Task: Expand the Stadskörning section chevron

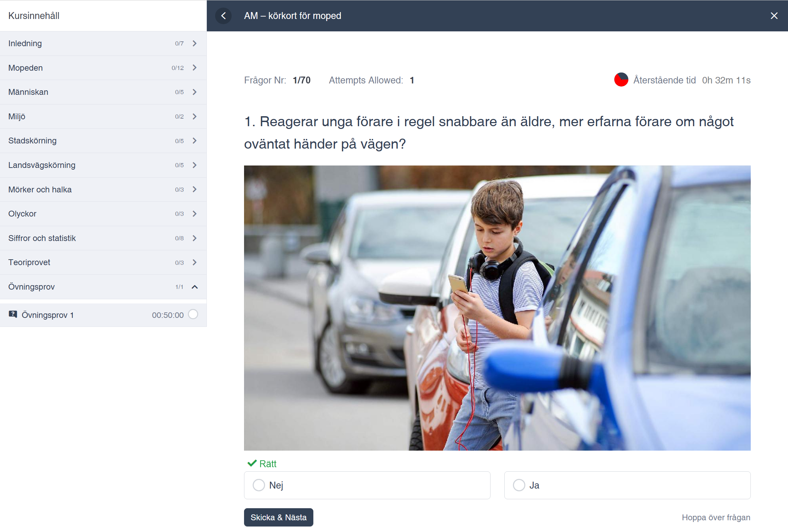Action: [195, 141]
